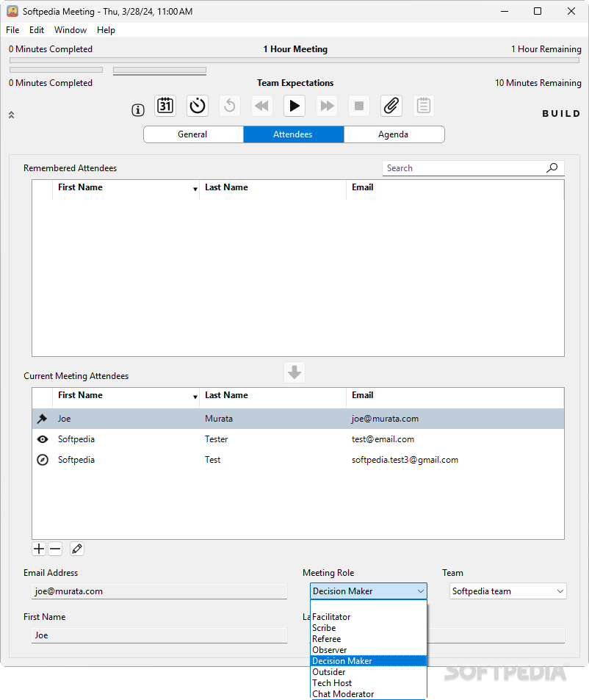The image size is (589, 700).
Task: Open the Edit menu
Action: coord(37,30)
